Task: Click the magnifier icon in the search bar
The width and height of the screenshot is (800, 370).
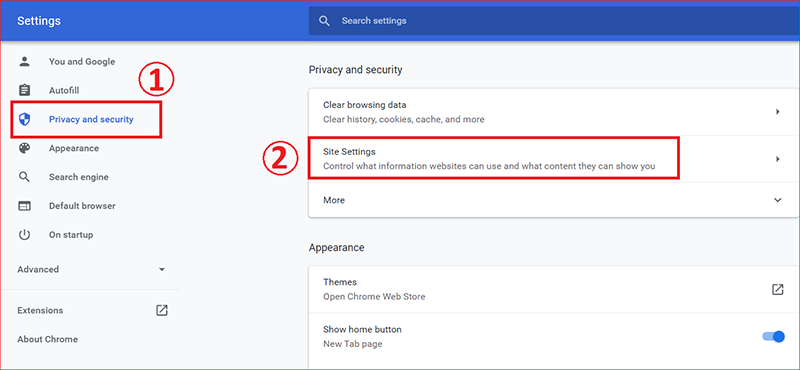Action: coord(324,21)
